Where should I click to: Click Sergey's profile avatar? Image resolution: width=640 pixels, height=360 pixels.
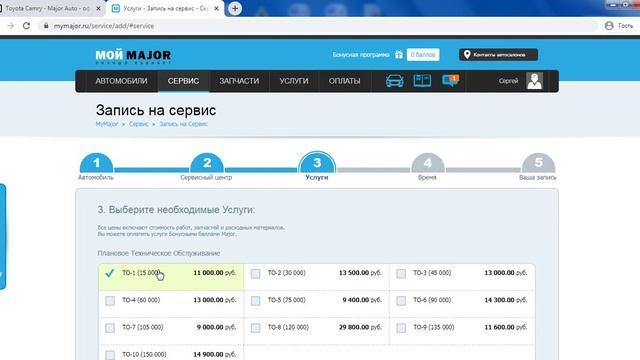534,81
